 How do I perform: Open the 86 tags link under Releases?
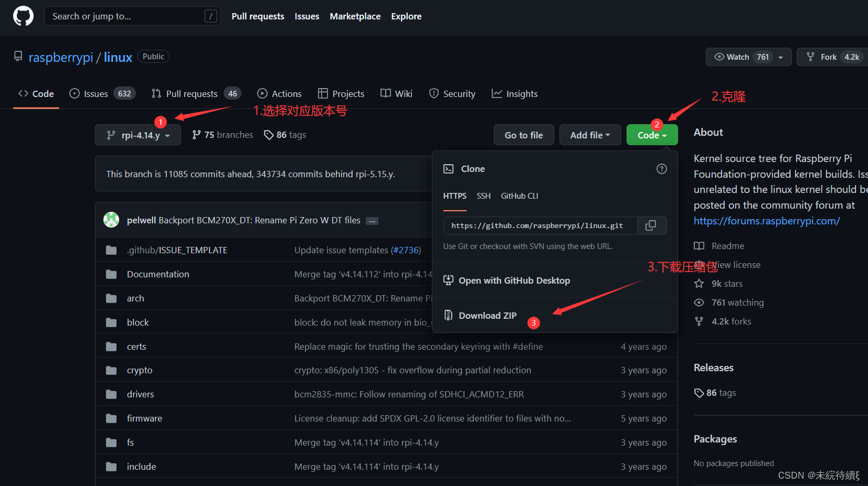[715, 393]
